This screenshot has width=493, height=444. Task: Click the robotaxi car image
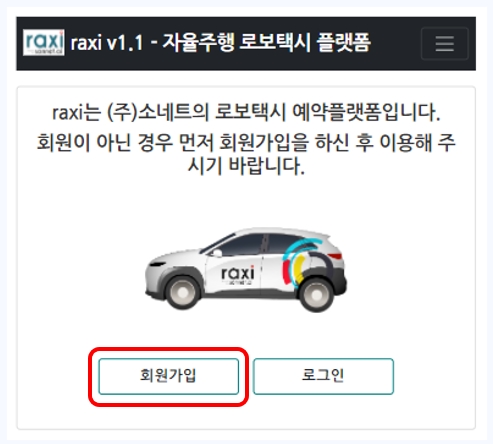pyautogui.click(x=246, y=269)
